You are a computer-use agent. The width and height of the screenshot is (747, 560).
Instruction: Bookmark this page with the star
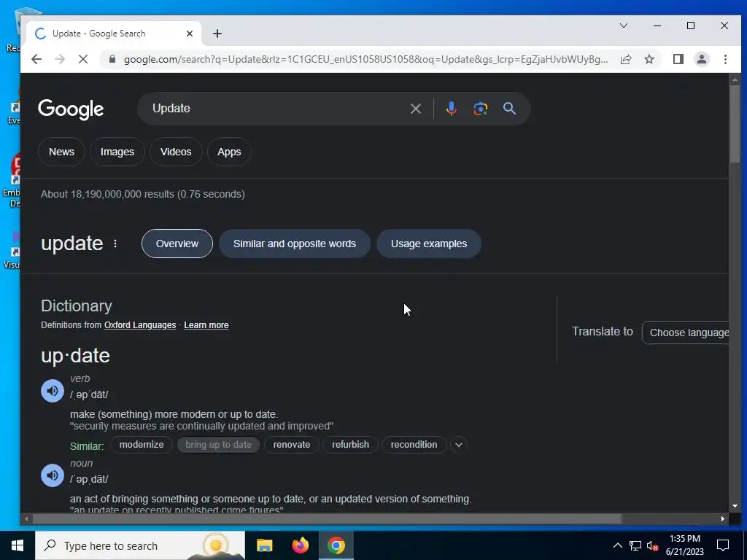coord(649,59)
